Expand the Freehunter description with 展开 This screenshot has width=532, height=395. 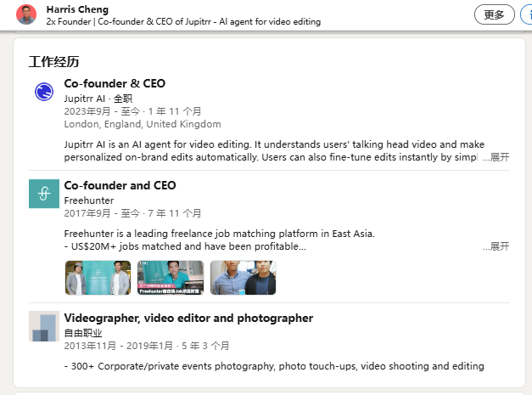[496, 246]
